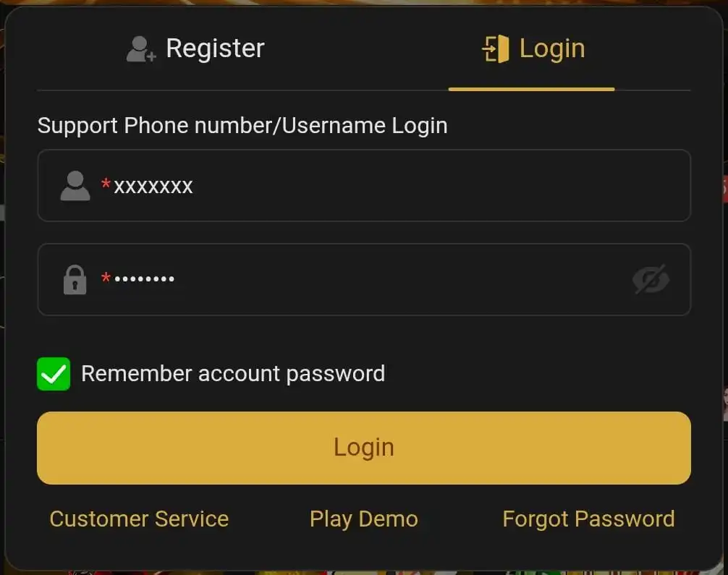Focus the username input field
Screen dimensions: 728x575
tap(364, 186)
